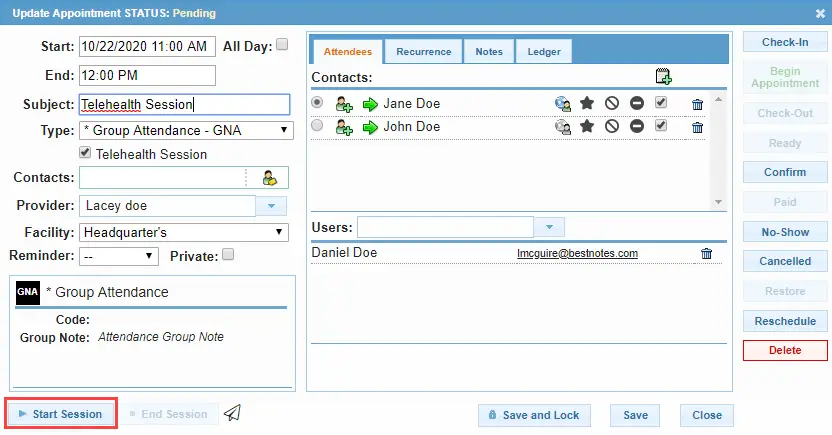Click paper airplane send icon
Image resolution: width=832 pixels, height=435 pixels.
(232, 413)
